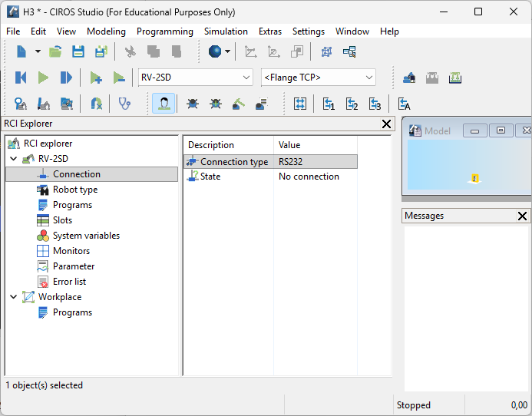Click the bug icon with green plus
The image size is (532, 416).
coord(216,104)
